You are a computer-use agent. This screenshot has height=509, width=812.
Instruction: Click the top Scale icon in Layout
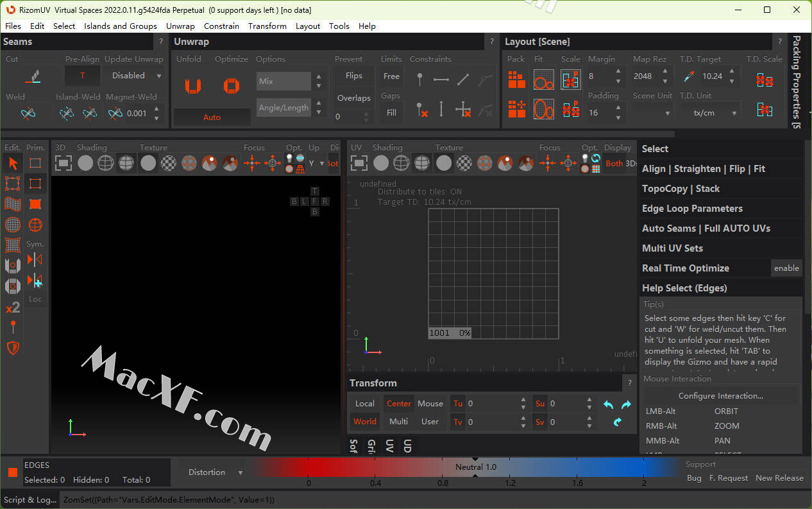click(571, 79)
